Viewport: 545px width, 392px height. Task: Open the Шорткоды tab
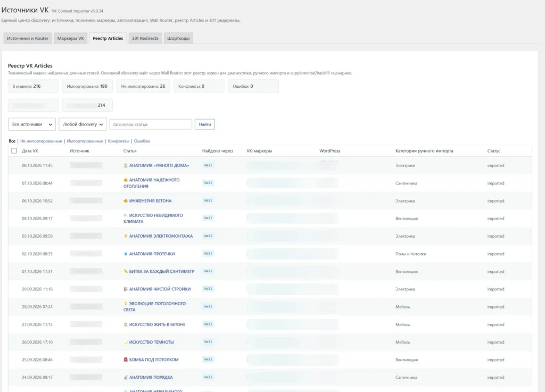pyautogui.click(x=178, y=38)
